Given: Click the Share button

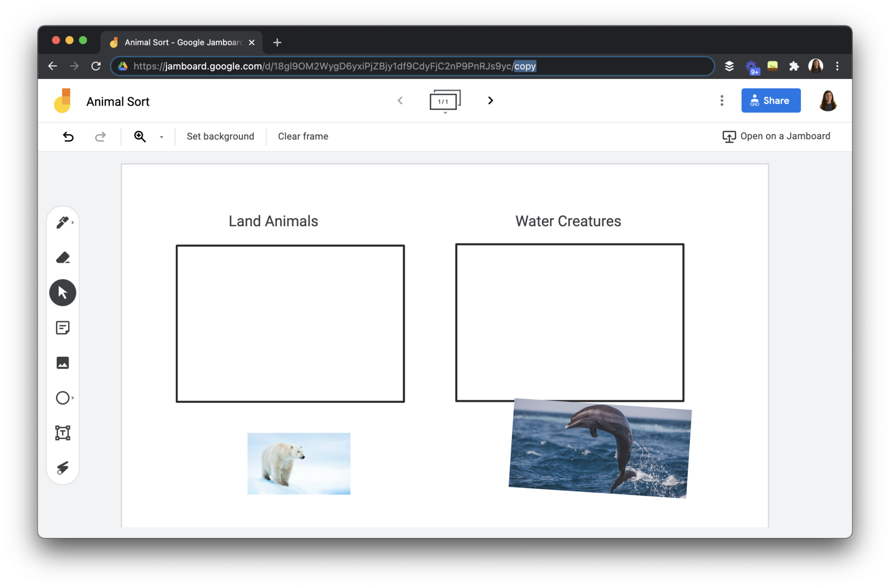Looking at the screenshot, I should 770,101.
